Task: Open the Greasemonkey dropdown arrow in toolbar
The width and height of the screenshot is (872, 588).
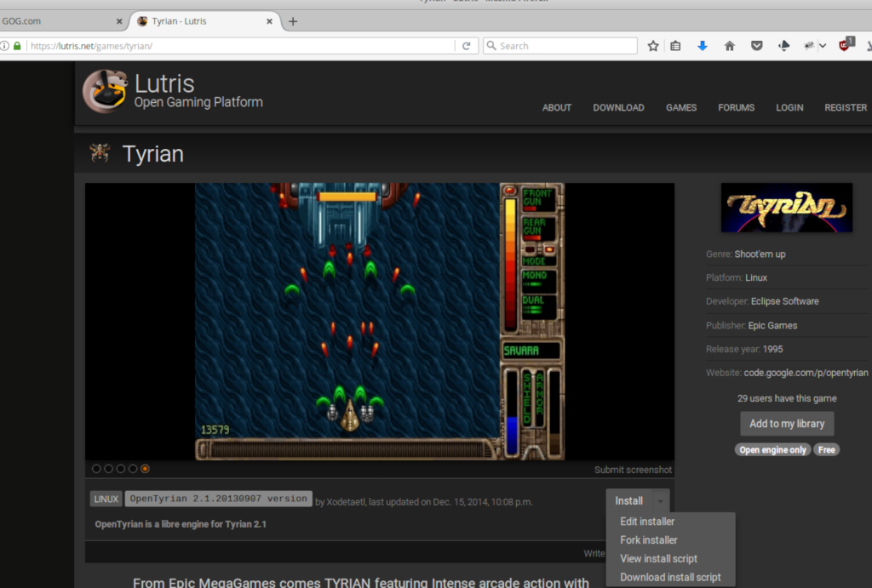Action: [x=823, y=46]
